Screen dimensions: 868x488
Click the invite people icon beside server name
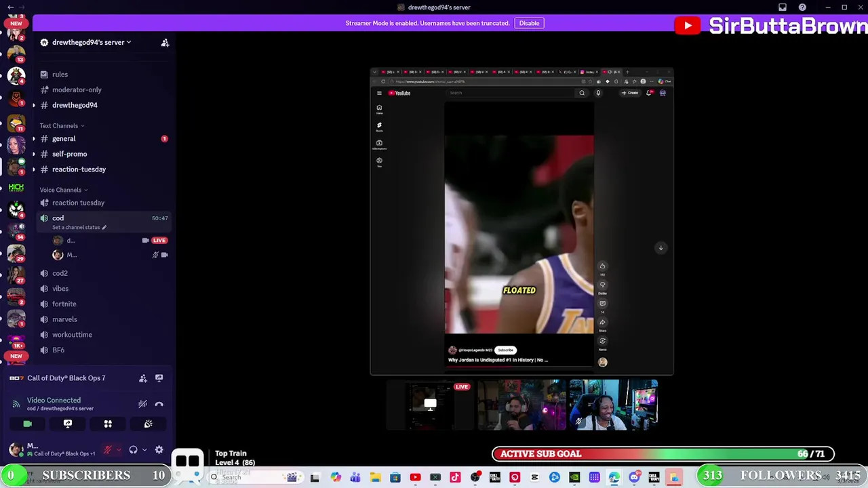(x=165, y=43)
